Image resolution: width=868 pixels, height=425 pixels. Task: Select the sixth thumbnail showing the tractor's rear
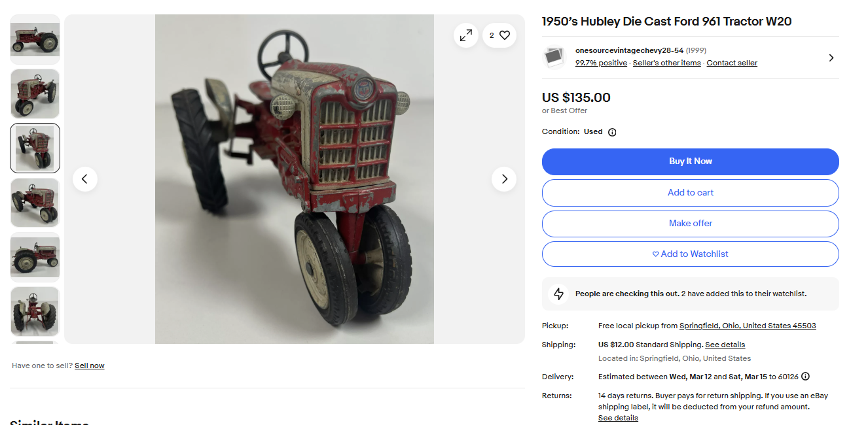coord(35,312)
